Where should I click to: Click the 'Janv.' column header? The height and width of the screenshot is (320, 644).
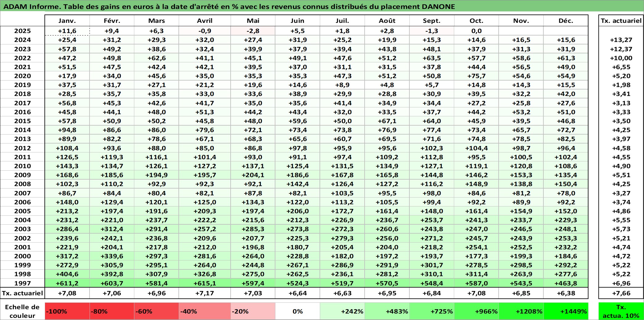(x=67, y=21)
